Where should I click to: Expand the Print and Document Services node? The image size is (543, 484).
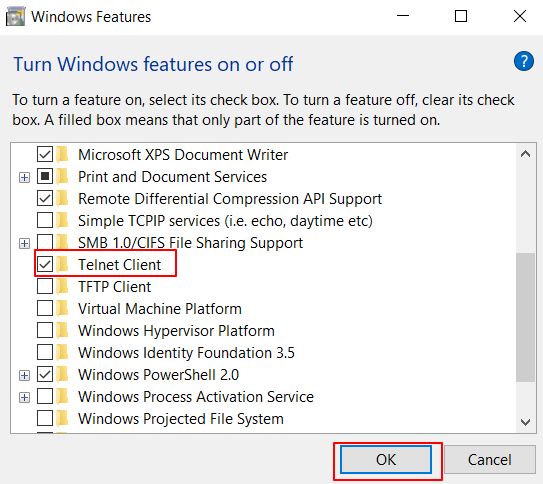[x=24, y=177]
